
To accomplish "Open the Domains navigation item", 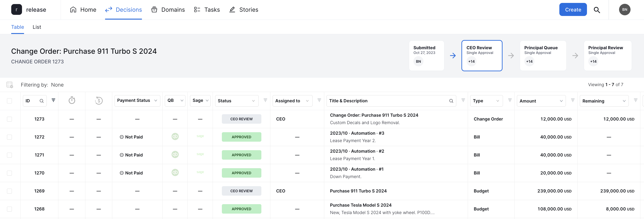I will point(168,10).
